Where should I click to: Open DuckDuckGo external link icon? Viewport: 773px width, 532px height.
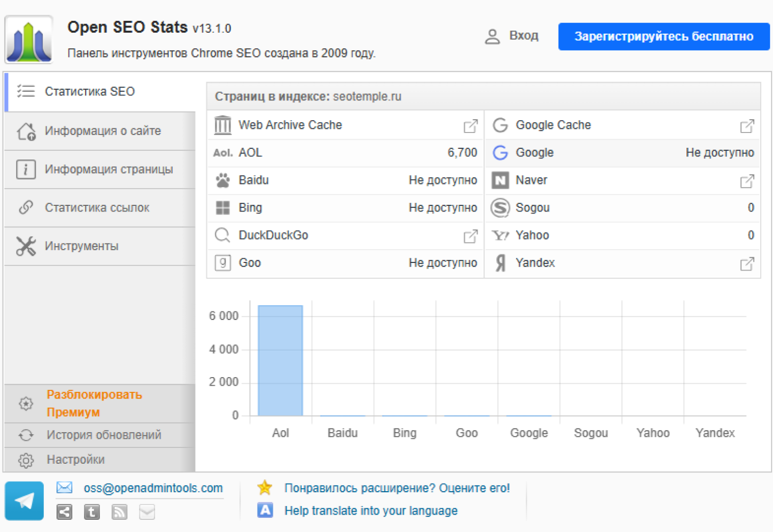pos(471,236)
